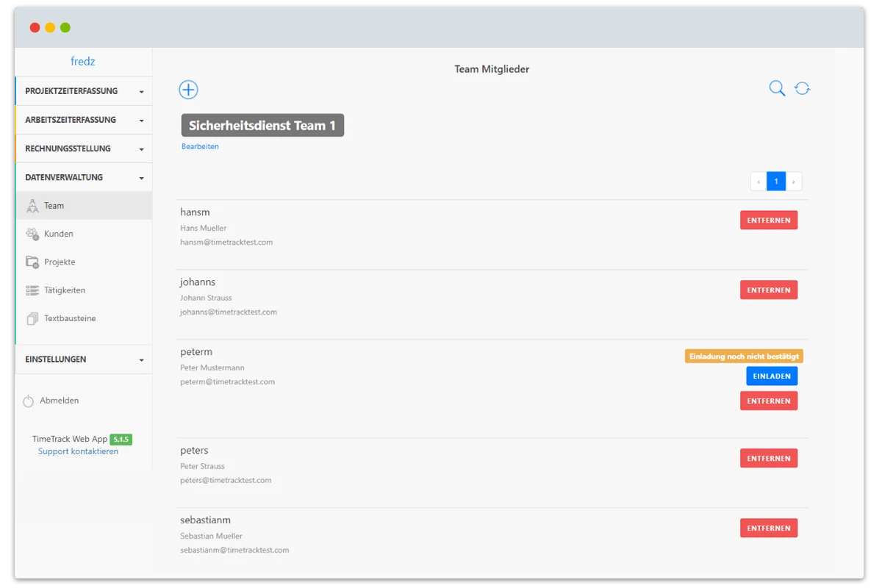The height and width of the screenshot is (588, 882).
Task: Click the refresh icon
Action: [x=802, y=89]
